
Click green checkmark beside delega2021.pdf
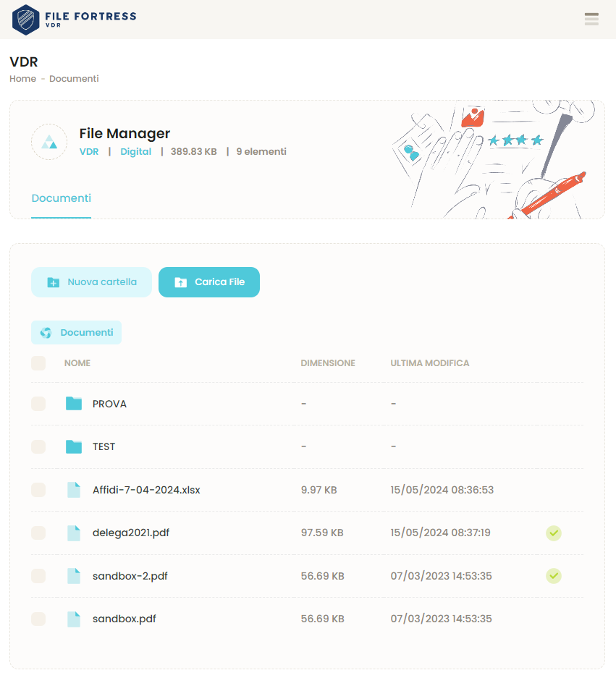point(554,533)
